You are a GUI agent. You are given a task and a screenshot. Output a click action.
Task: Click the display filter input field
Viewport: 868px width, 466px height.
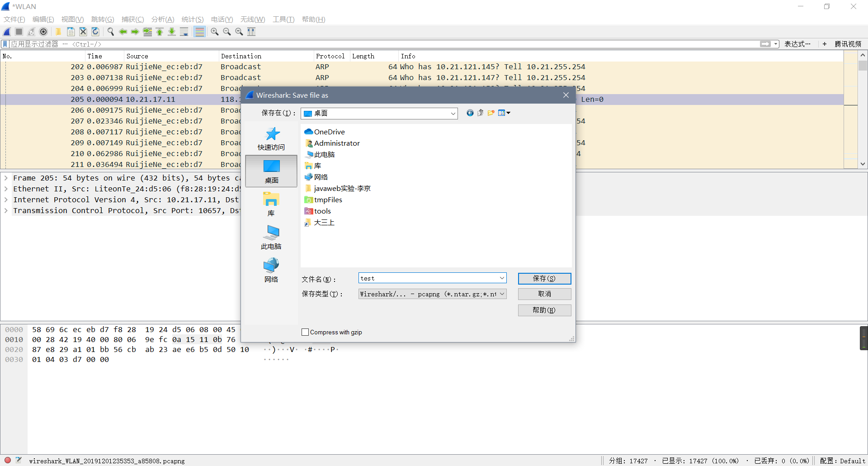click(384, 44)
